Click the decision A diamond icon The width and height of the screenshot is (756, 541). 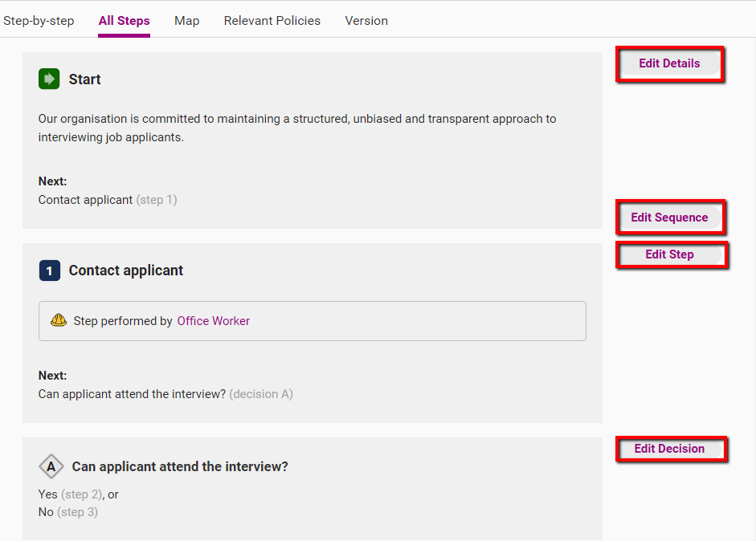(x=51, y=466)
